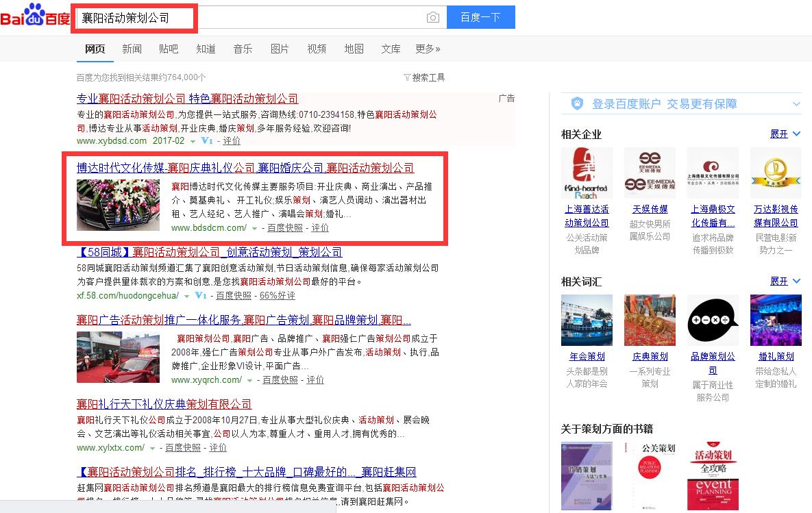Open 天娱传媒 logo thumbnail
812x513 pixels.
(x=650, y=173)
